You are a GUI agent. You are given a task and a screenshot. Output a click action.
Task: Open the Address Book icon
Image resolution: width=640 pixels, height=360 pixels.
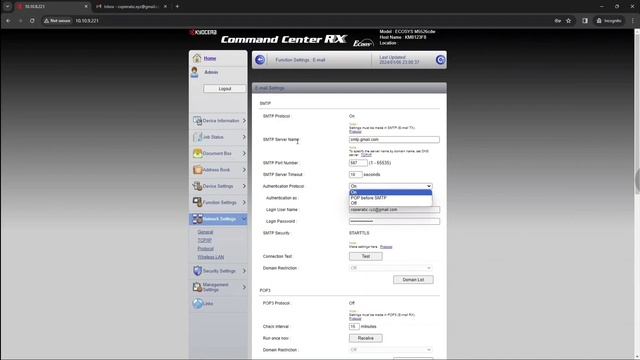point(198,170)
